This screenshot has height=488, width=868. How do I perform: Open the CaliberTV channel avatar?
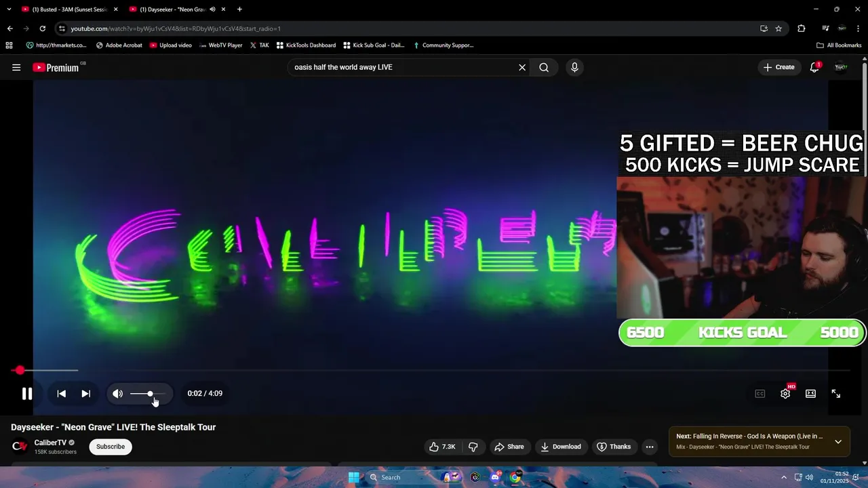(x=20, y=446)
